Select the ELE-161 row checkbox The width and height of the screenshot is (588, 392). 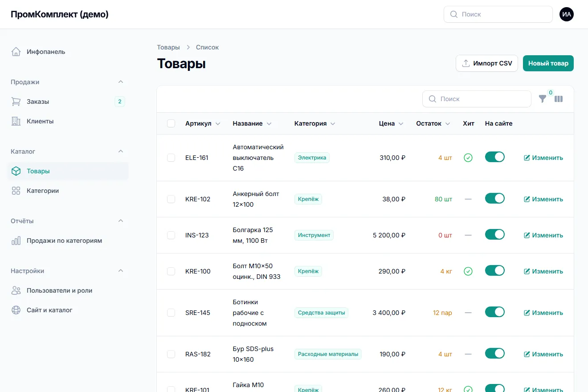pos(171,158)
